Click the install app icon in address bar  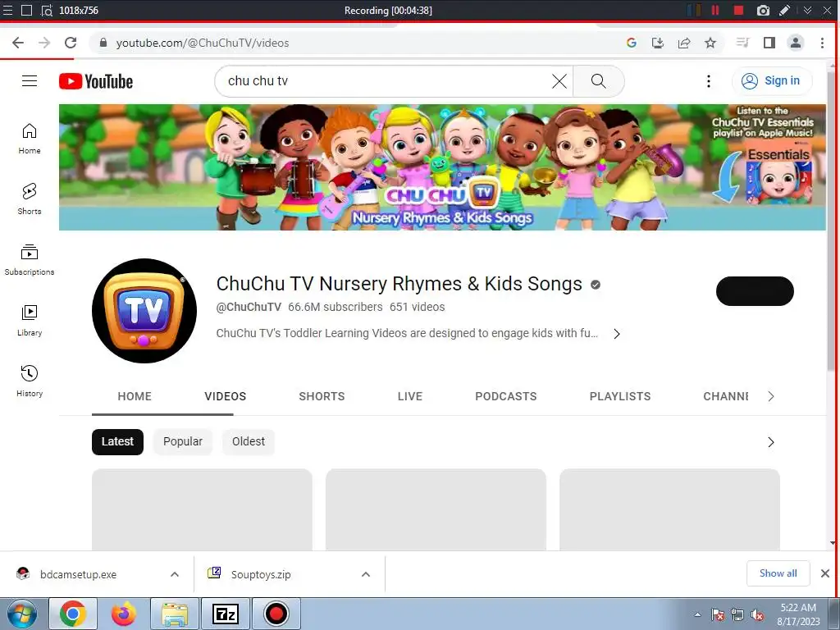click(658, 43)
